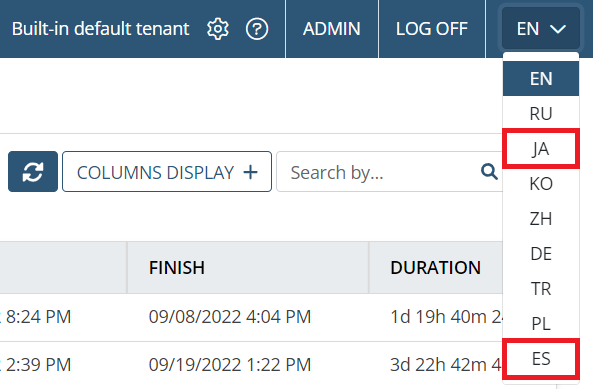Screen dimensions: 593x389
Task: Refresh the list with the sync icon
Action: (x=33, y=172)
